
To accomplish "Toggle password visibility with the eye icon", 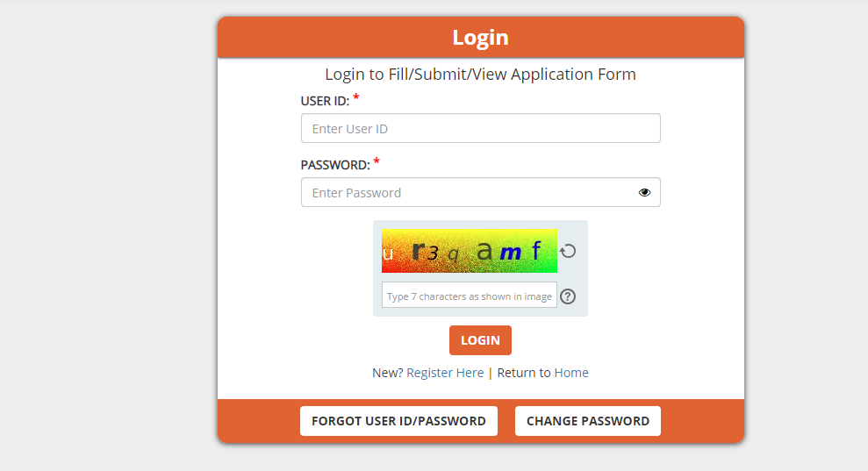I will coord(644,193).
